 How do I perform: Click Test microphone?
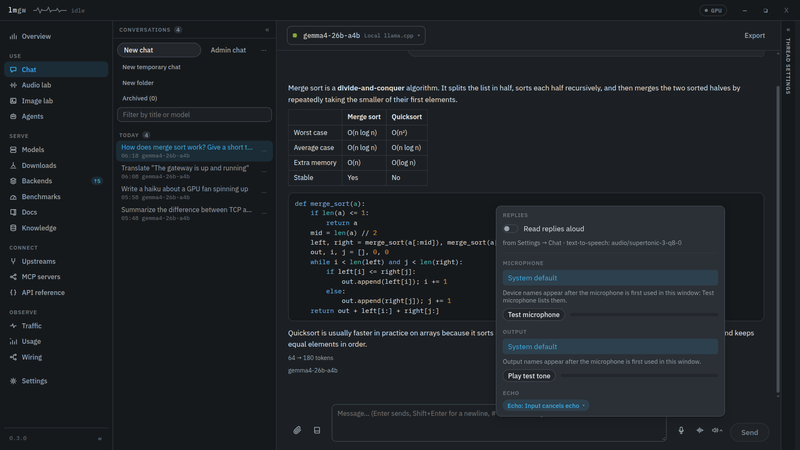point(533,315)
